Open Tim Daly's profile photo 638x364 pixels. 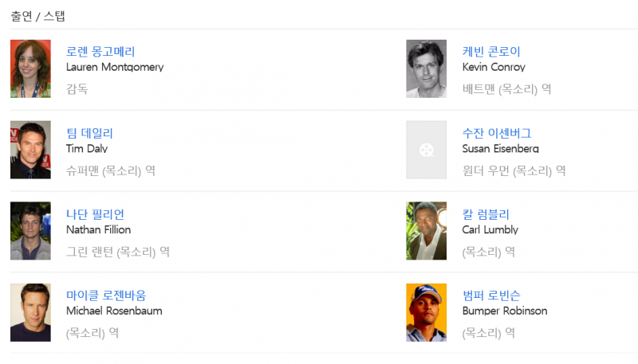click(x=30, y=150)
